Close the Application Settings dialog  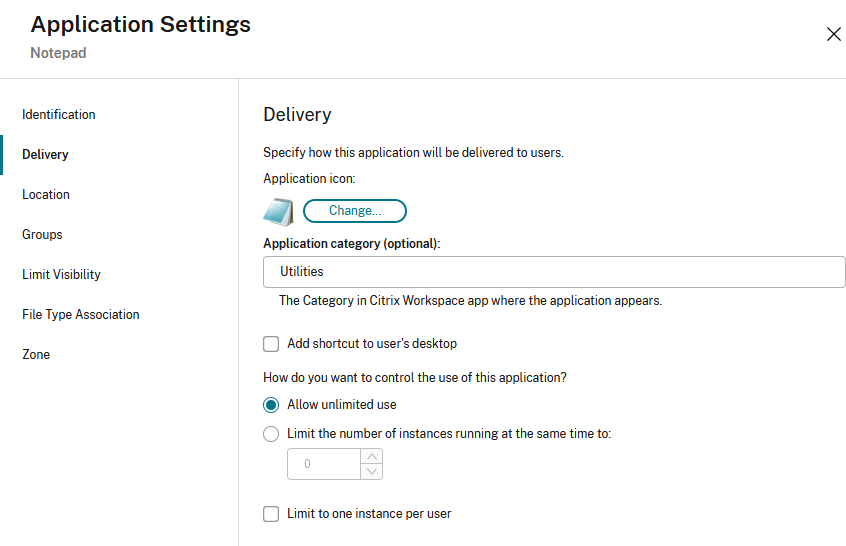(x=833, y=34)
